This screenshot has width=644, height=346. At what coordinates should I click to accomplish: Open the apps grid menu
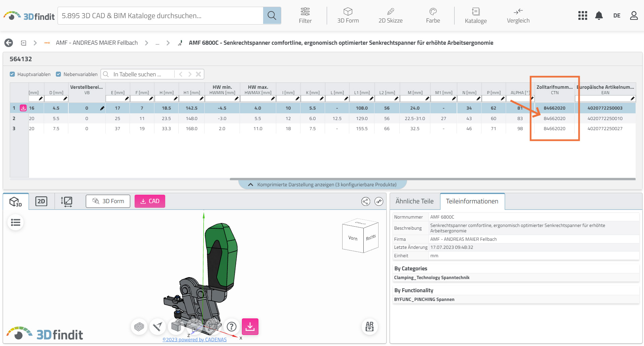pos(582,15)
